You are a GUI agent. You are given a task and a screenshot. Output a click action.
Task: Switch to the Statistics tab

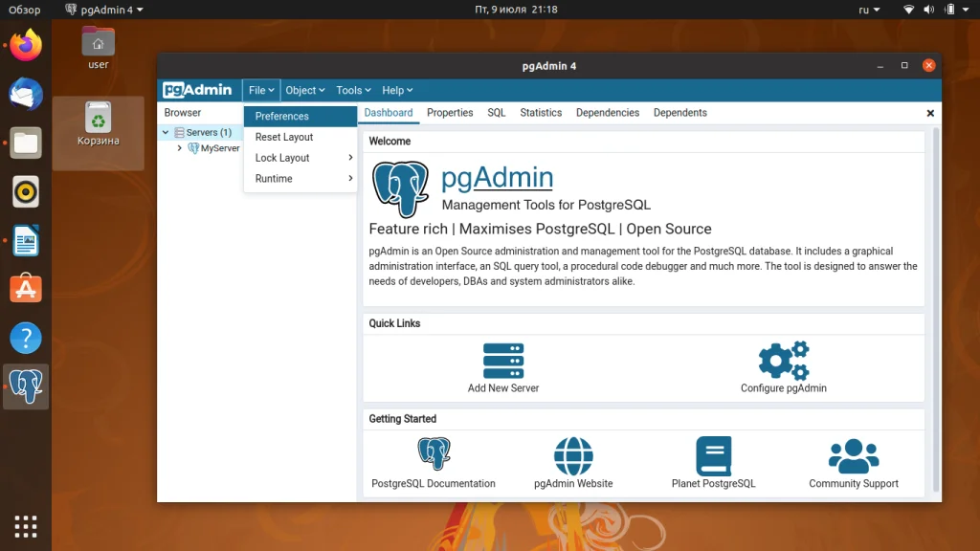pos(541,112)
